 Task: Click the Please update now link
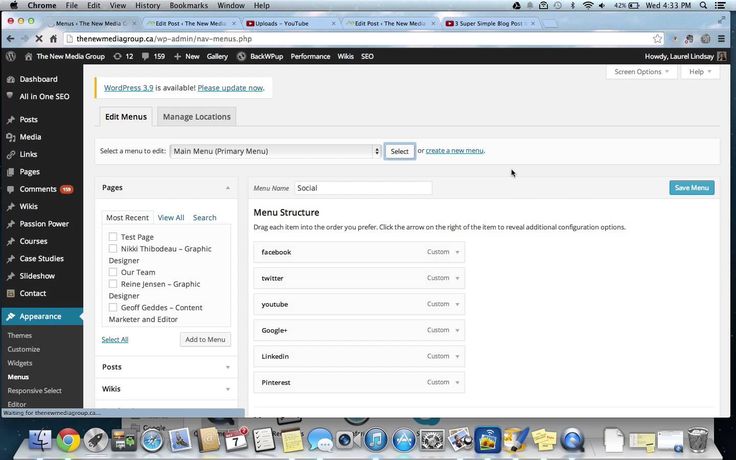click(x=230, y=88)
